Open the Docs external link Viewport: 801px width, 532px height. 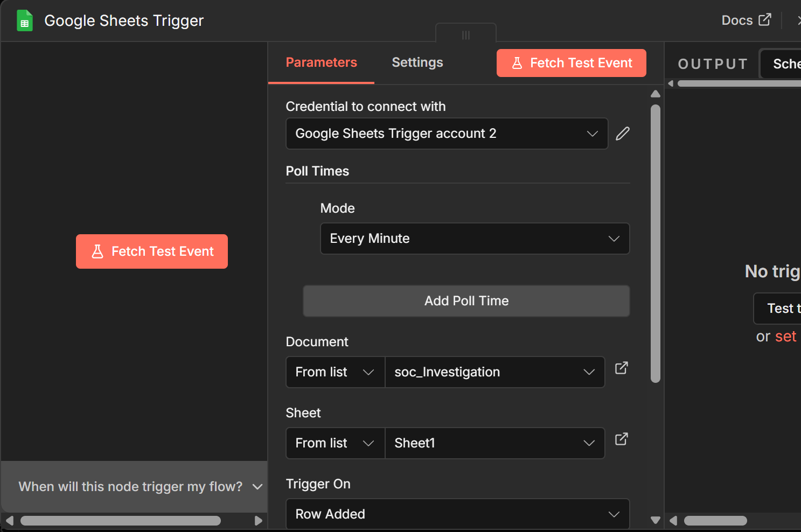pyautogui.click(x=746, y=20)
